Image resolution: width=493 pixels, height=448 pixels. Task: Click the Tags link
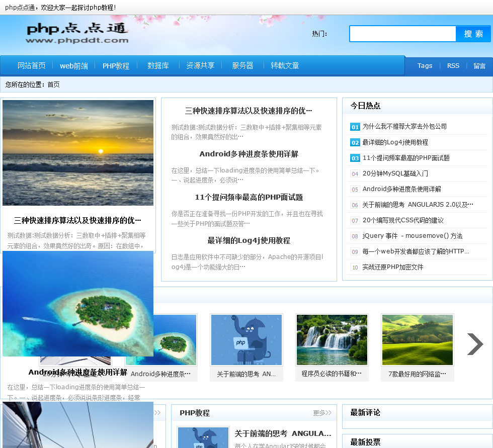425,66
